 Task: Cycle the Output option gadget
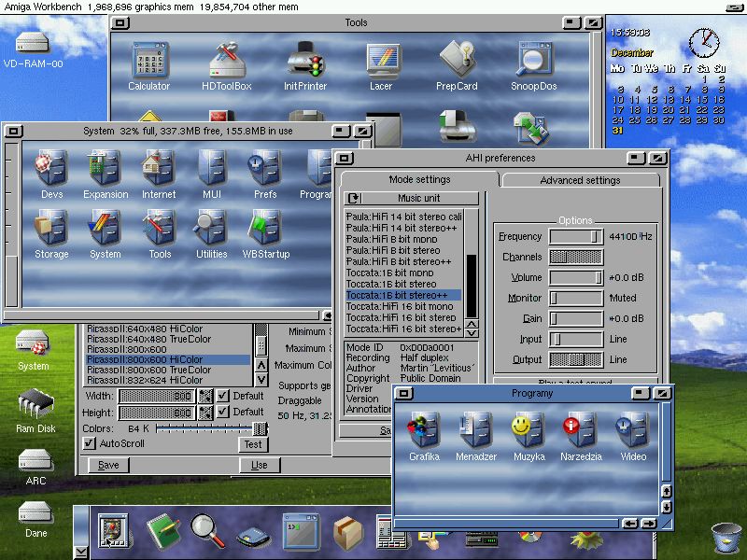[x=576, y=359]
